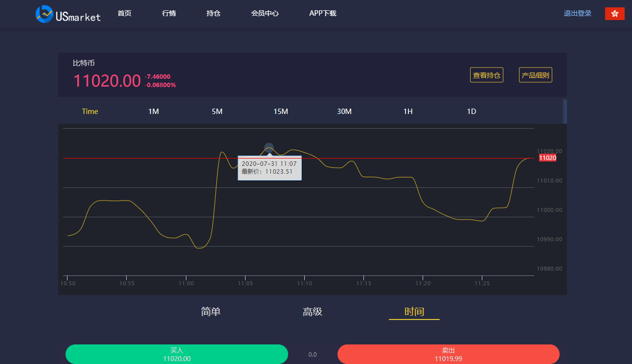The image size is (632, 364).
Task: Click the -7.46000 price change value
Action: pyautogui.click(x=158, y=76)
